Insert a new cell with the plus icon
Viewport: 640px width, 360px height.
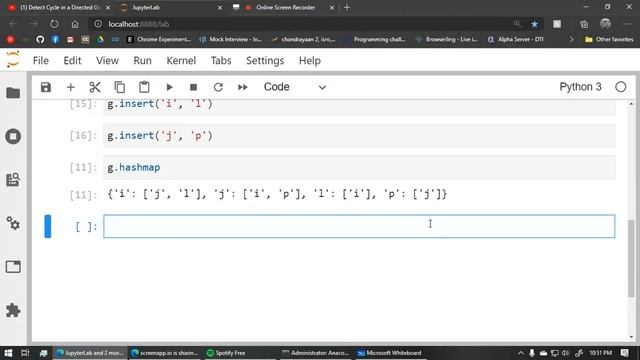pos(71,87)
